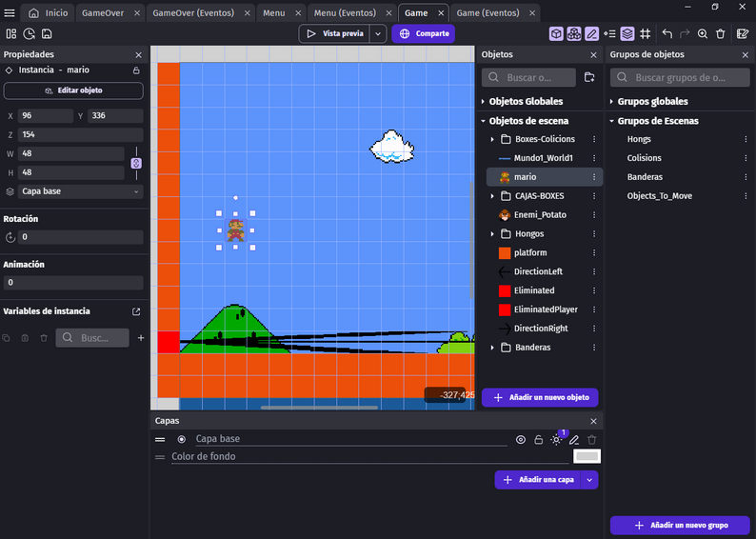Select the Mundo1_World1 object
Viewport: 756px width, 539px height.
pos(545,158)
